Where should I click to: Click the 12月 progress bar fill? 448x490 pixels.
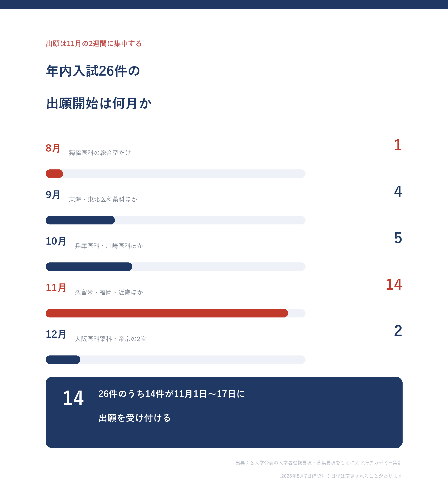(63, 360)
